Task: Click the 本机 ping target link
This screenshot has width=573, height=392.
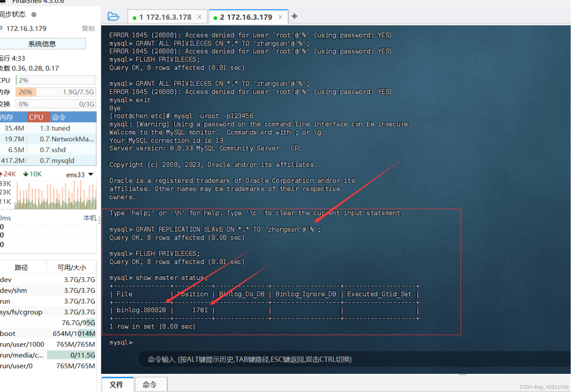Action: click(x=90, y=218)
